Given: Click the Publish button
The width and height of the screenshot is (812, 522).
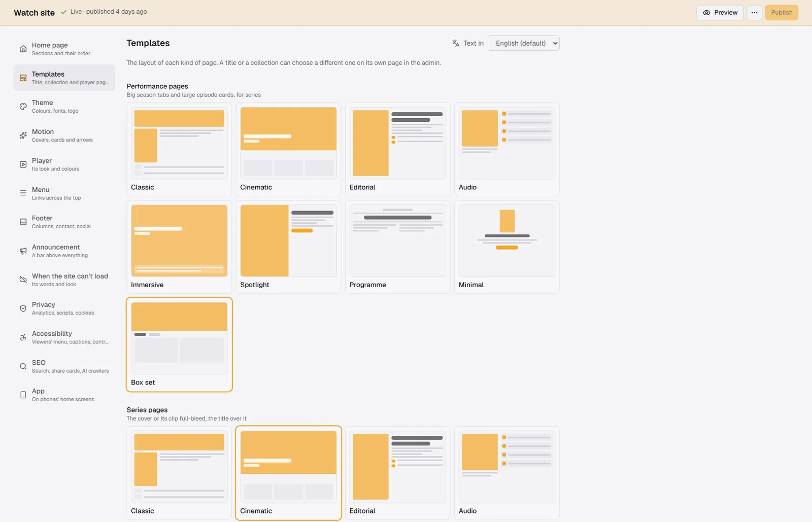Looking at the screenshot, I should click(x=782, y=13).
